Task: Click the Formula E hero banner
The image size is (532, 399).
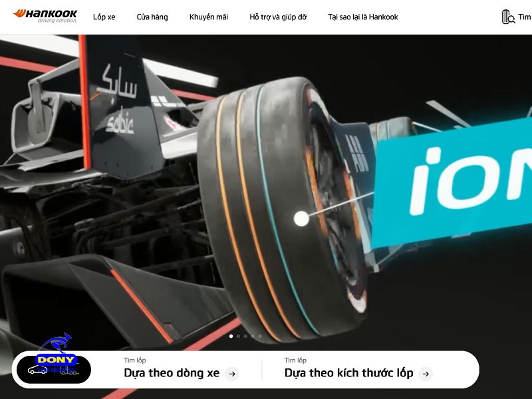Action: click(x=266, y=186)
